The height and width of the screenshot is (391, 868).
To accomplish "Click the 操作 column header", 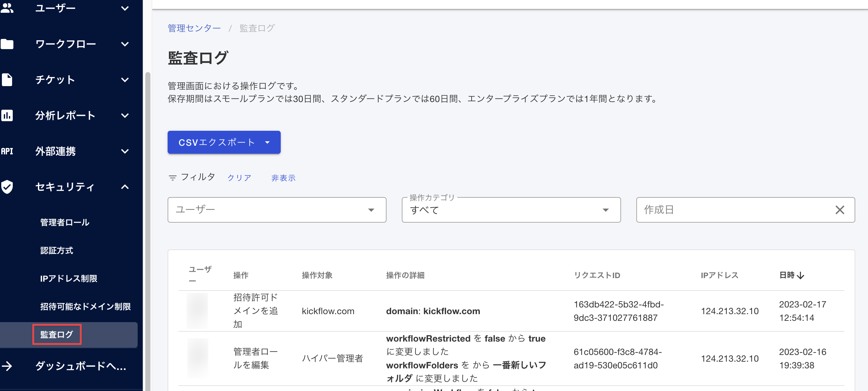I will click(x=241, y=275).
